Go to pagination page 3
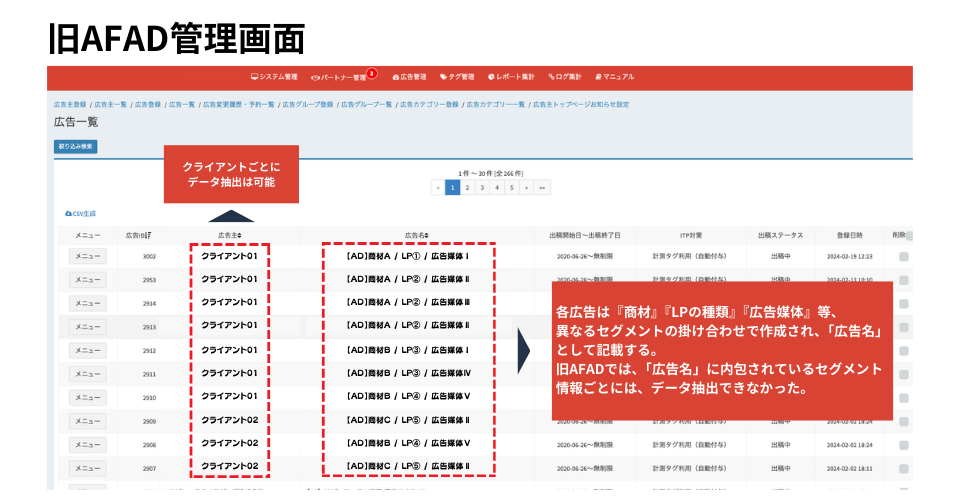This screenshot has width=960, height=502. 482,187
